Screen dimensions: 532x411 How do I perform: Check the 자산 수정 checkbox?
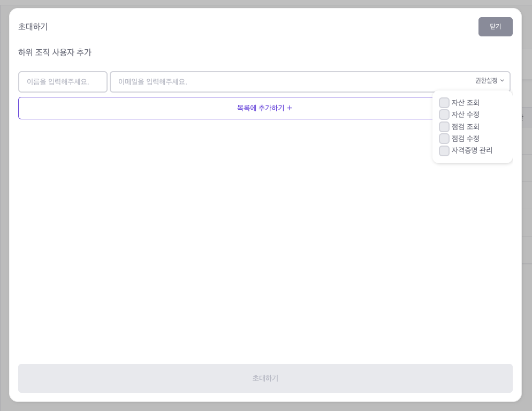point(444,115)
